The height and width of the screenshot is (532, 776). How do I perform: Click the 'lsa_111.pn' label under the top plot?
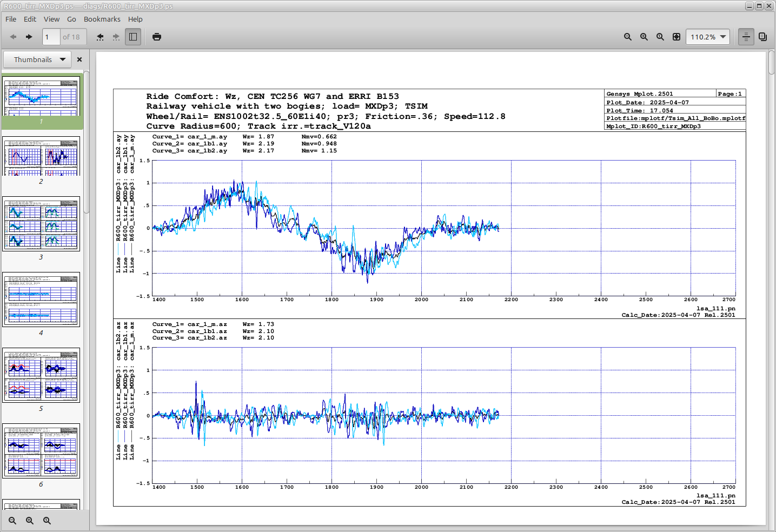[x=716, y=309]
